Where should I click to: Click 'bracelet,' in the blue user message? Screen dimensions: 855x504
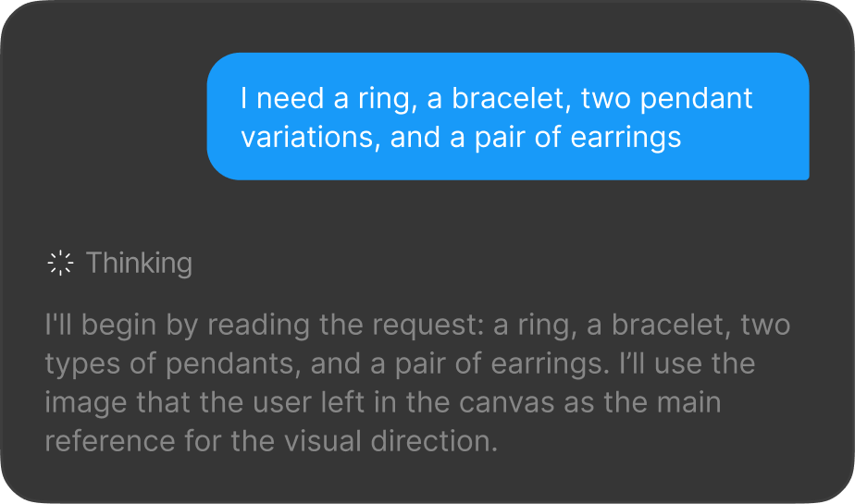[512, 99]
